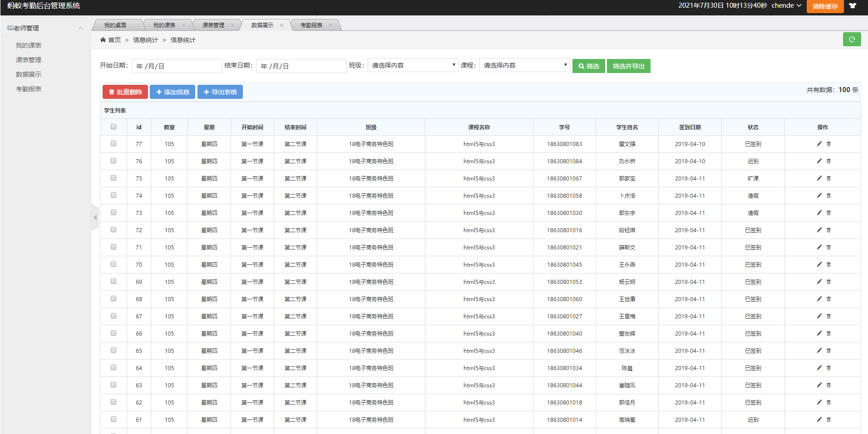Screen dimensions: 868x434
Task: Open the 课程 course dropdown
Action: click(524, 65)
